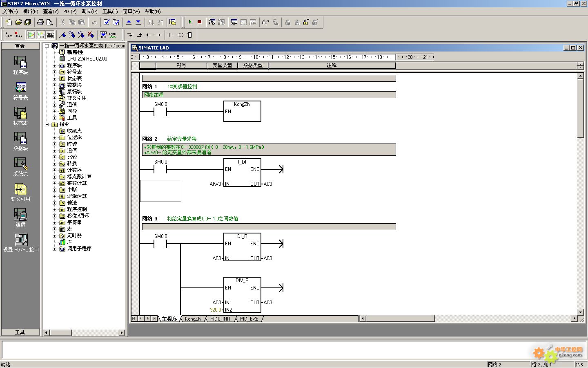This screenshot has height=368, width=588.
Task: Switch to the PID_EXE tab
Action: 249,319
